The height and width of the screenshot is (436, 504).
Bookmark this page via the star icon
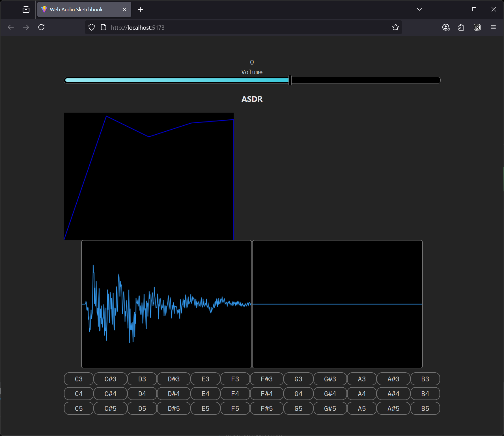click(395, 27)
